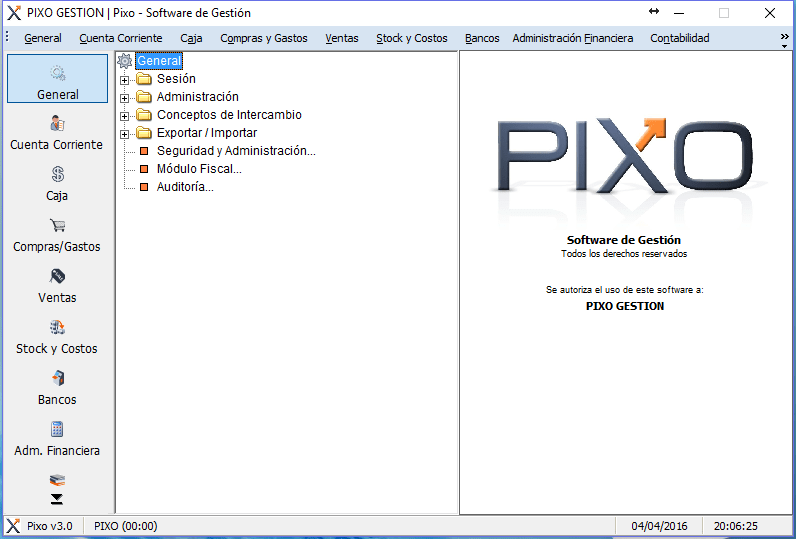Click the books icon below Adm. Financiera
796x539 pixels.
57,480
